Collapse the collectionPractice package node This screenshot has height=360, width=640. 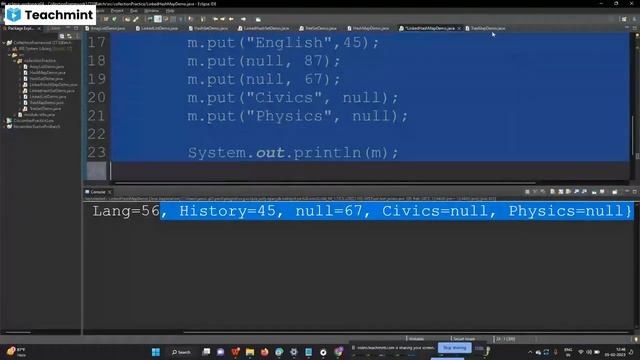tap(14, 61)
